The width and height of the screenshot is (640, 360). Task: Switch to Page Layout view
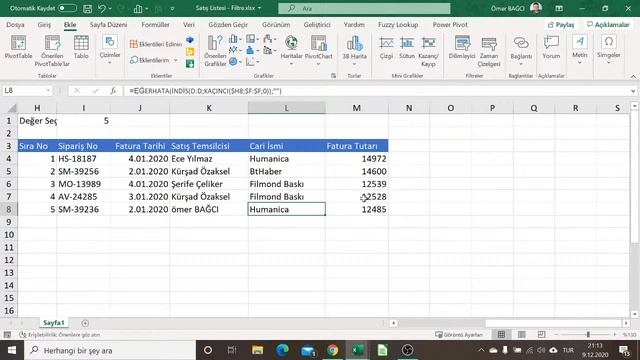pos(521,334)
